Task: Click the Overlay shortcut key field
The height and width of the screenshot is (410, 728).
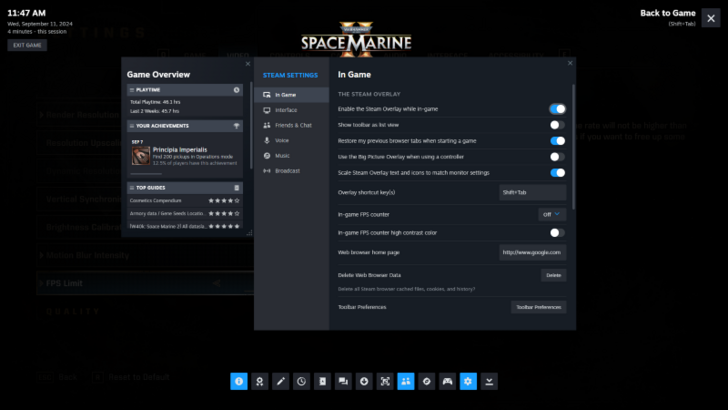Action: [x=533, y=192]
